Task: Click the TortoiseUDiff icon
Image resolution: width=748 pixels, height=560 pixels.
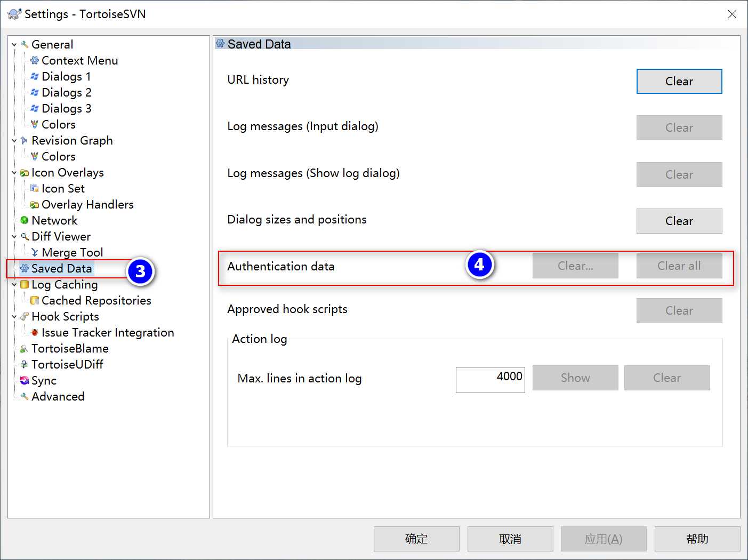Action: [x=24, y=364]
